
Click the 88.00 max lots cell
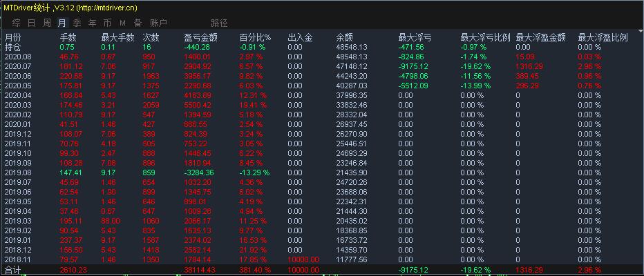[x=111, y=221]
